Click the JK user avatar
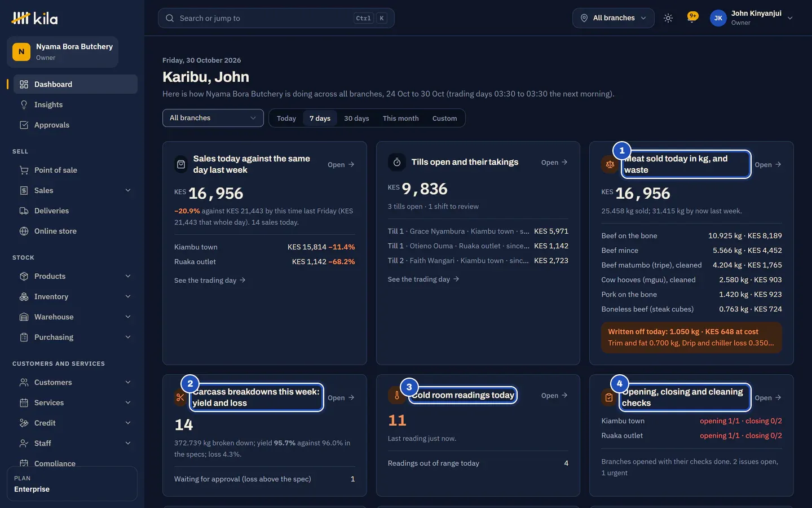 pyautogui.click(x=718, y=18)
